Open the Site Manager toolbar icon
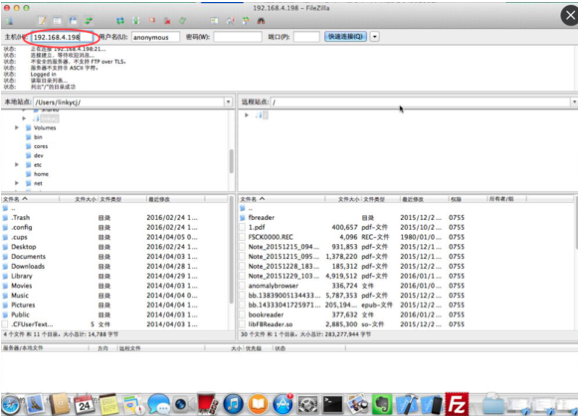This screenshot has width=582, height=420. pos(9,21)
